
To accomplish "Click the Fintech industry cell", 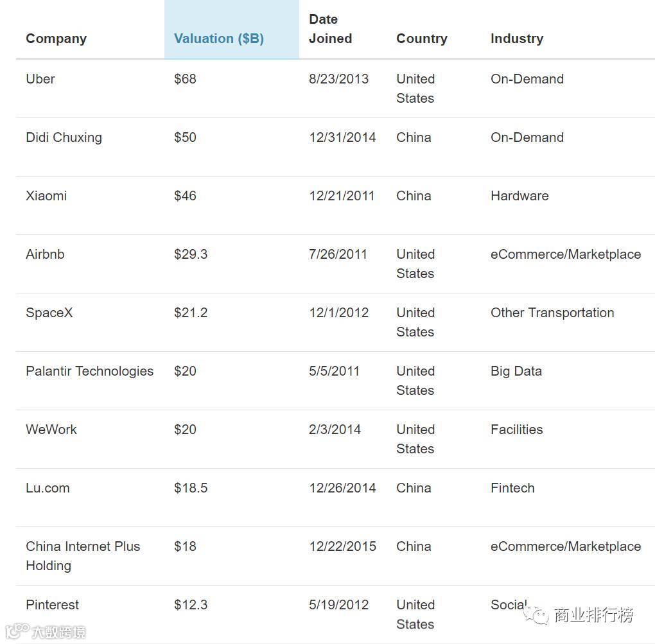I will 512,488.
